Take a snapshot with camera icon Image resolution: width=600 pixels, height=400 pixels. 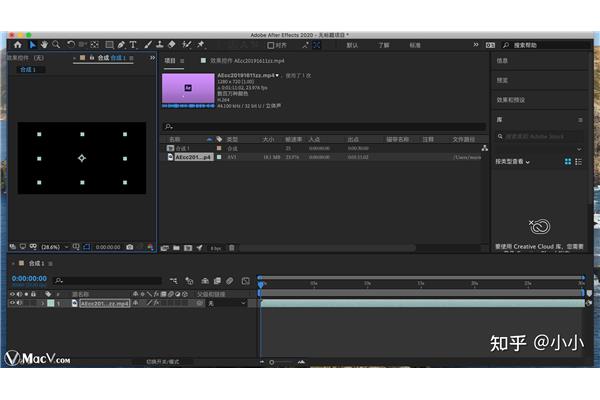(x=130, y=247)
